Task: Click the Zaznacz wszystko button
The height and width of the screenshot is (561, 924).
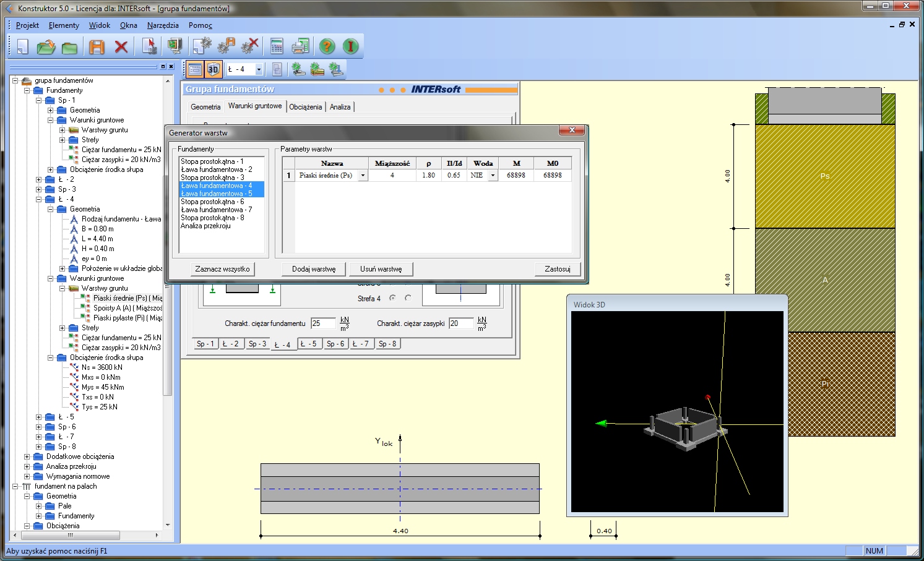Action: click(222, 269)
